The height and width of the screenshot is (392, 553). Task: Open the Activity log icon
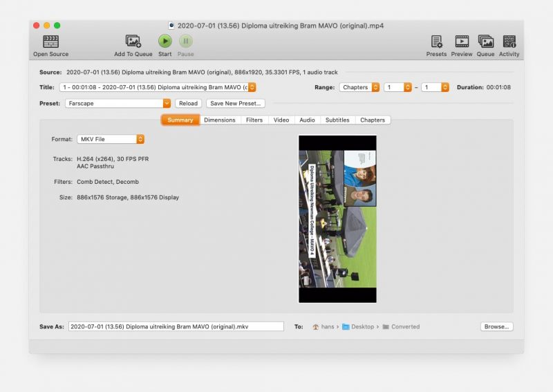tap(509, 41)
